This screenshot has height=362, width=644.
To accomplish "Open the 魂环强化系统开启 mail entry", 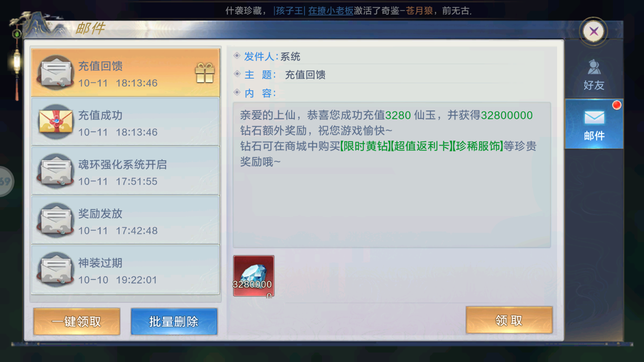I will [x=126, y=171].
